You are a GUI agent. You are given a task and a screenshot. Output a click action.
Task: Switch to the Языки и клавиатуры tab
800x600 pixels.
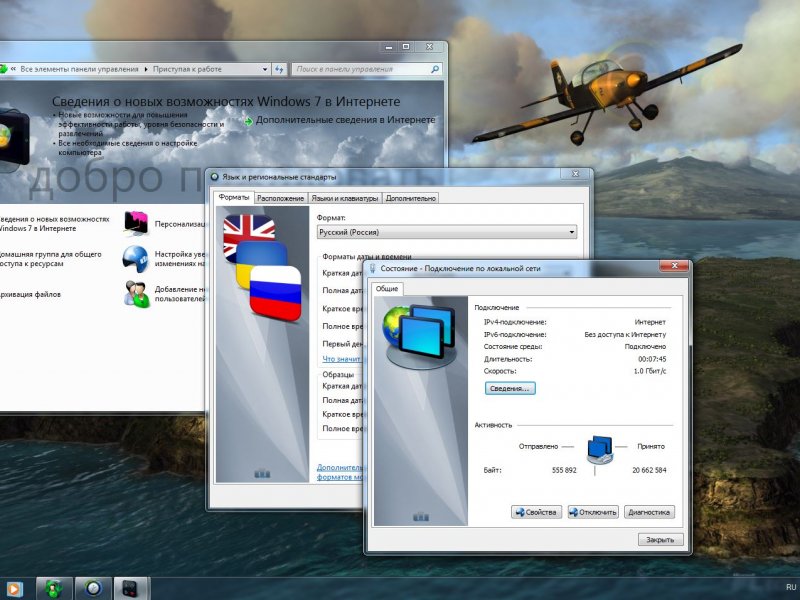pyautogui.click(x=345, y=198)
